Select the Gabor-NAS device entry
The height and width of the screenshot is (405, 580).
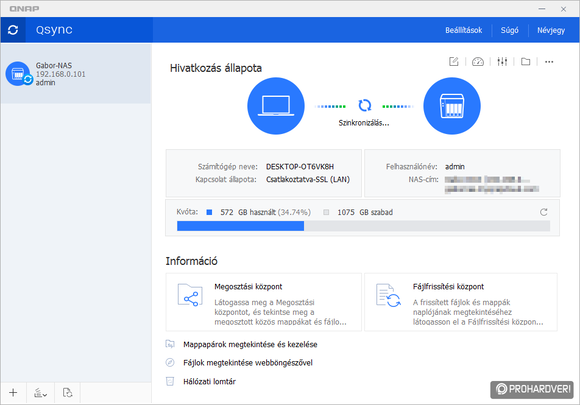[x=76, y=74]
